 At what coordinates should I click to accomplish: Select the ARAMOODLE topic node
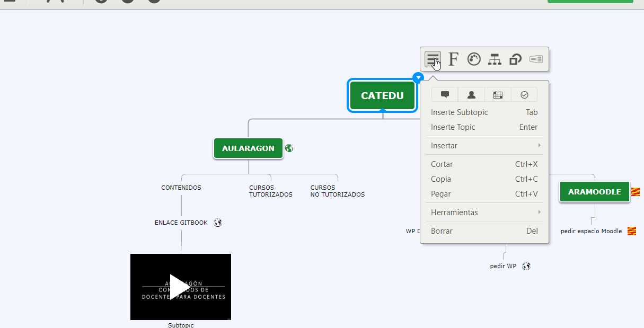[x=594, y=192]
